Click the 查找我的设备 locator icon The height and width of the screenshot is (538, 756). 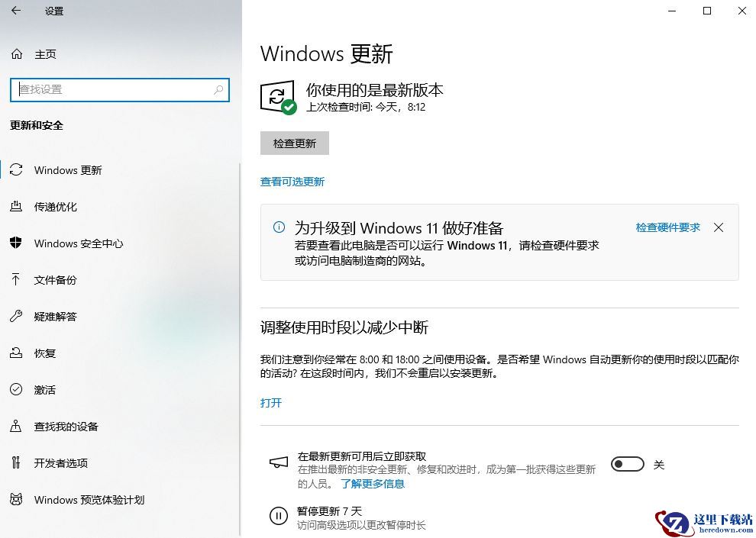[16, 426]
